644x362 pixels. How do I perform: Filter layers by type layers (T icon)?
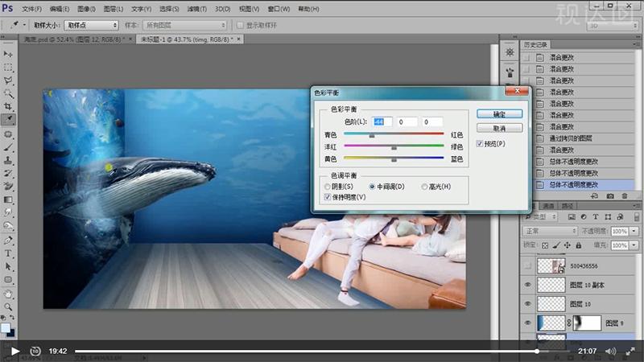coord(596,216)
